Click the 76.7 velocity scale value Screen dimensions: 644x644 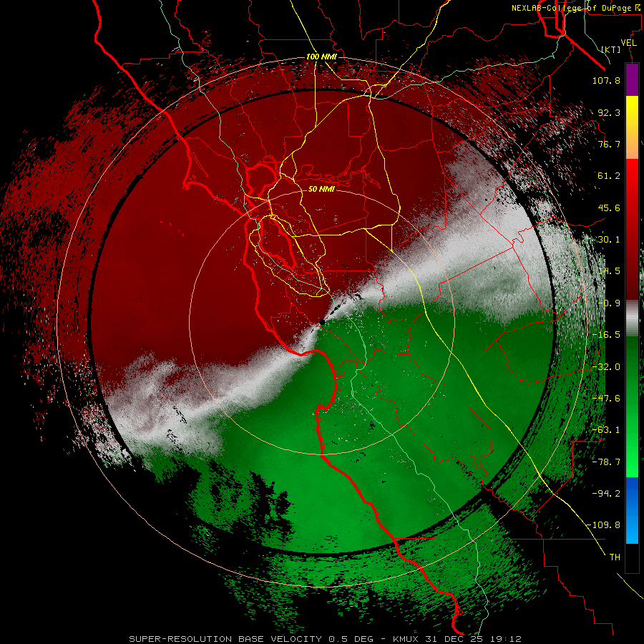609,144
